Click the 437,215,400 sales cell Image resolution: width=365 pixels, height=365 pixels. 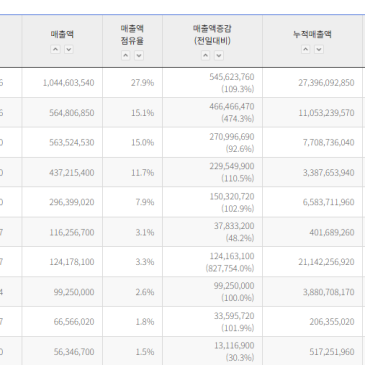click(72, 173)
